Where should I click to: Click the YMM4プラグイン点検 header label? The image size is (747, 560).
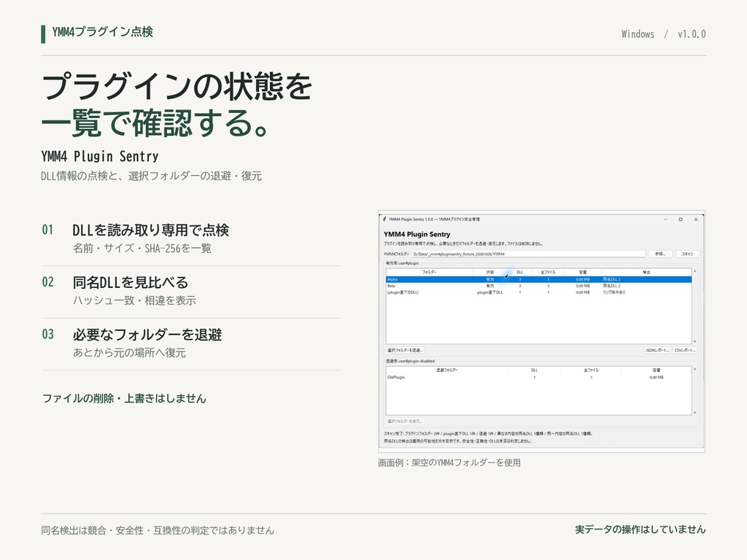click(102, 32)
